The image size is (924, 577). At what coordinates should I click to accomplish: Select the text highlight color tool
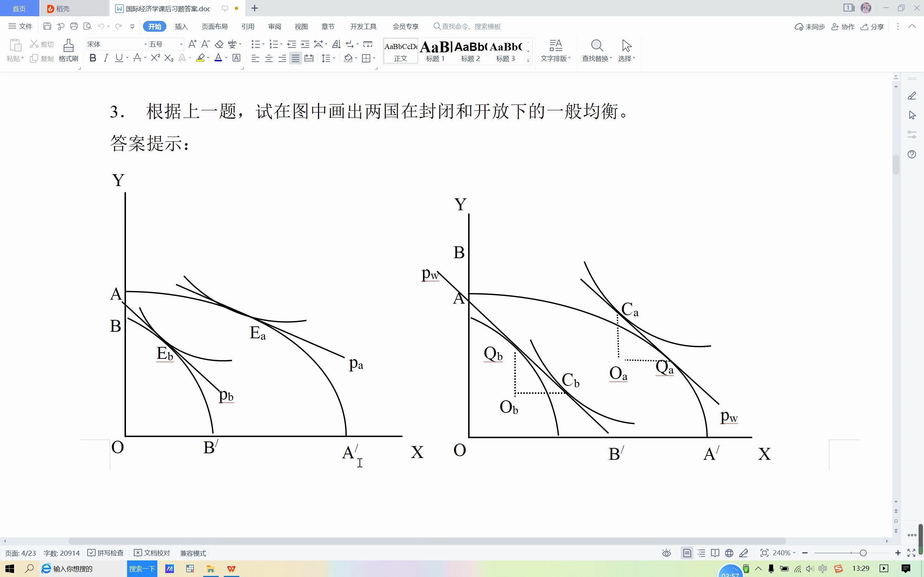coord(201,58)
